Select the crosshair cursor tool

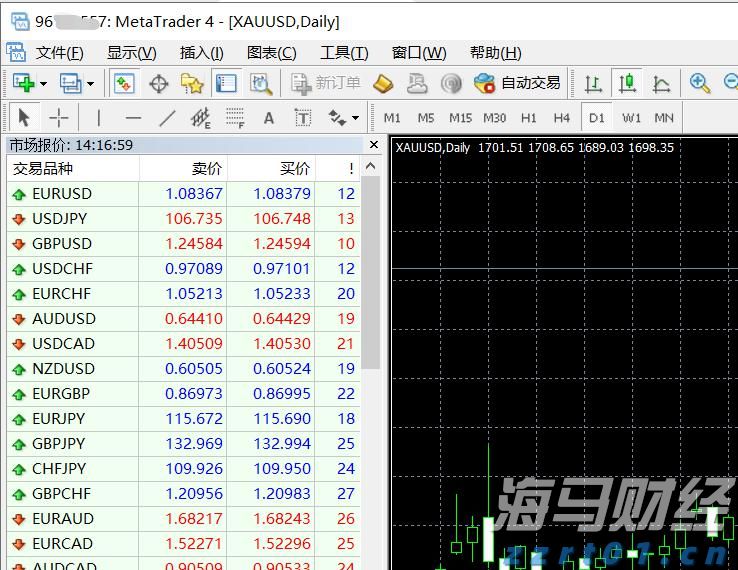point(59,118)
